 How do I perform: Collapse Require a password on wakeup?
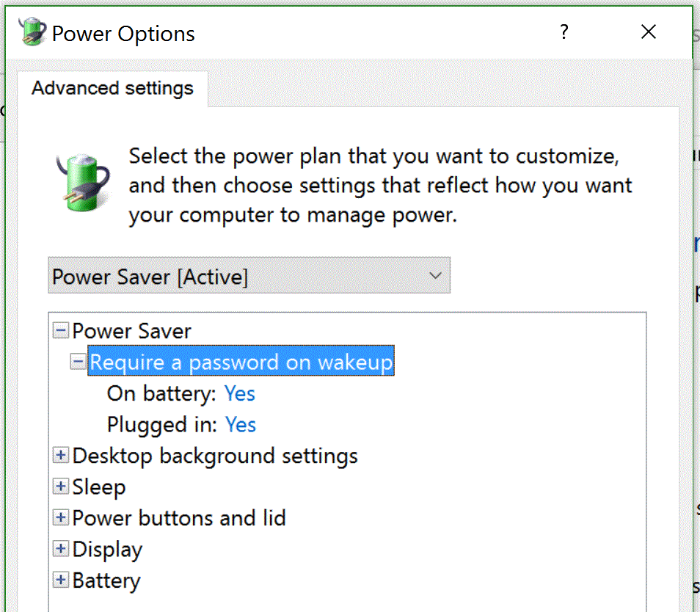(78, 361)
